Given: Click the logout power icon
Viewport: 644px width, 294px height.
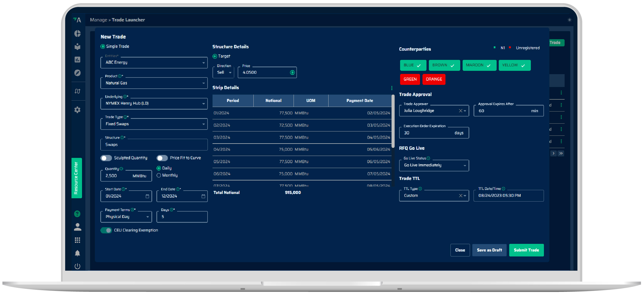Looking at the screenshot, I should (x=77, y=266).
